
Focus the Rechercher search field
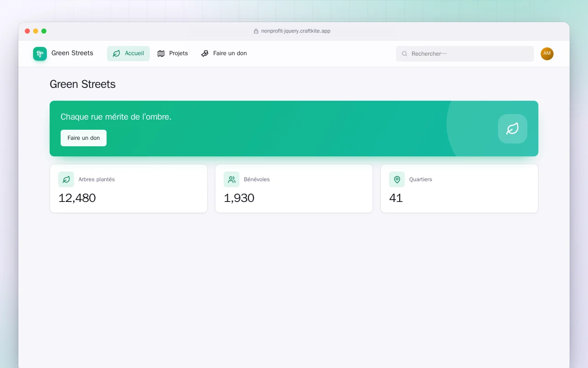tap(465, 54)
